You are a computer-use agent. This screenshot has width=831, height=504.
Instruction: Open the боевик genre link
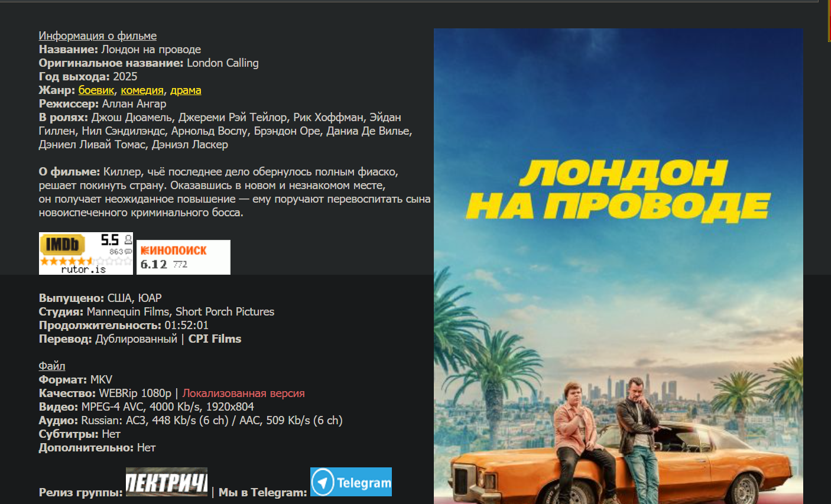[96, 90]
